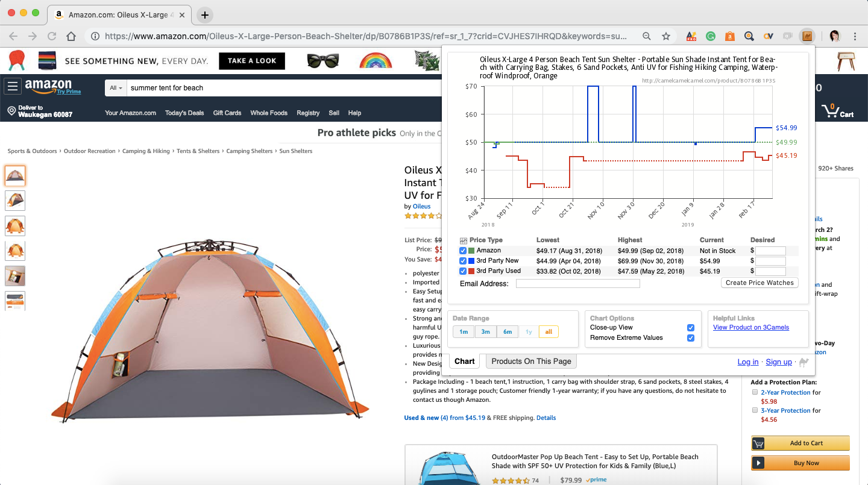The width and height of the screenshot is (868, 485).
Task: Click the Sun Shelters breadcrumb link
Action: pos(296,151)
